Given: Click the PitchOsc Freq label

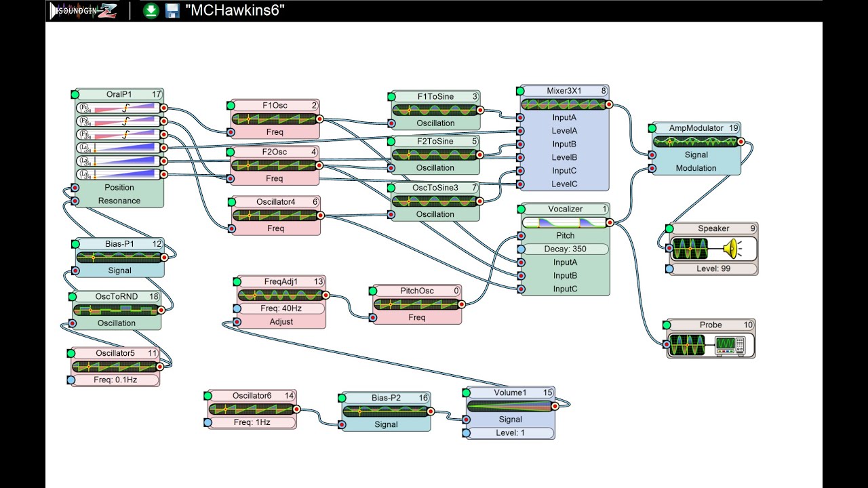Looking at the screenshot, I should [417, 318].
